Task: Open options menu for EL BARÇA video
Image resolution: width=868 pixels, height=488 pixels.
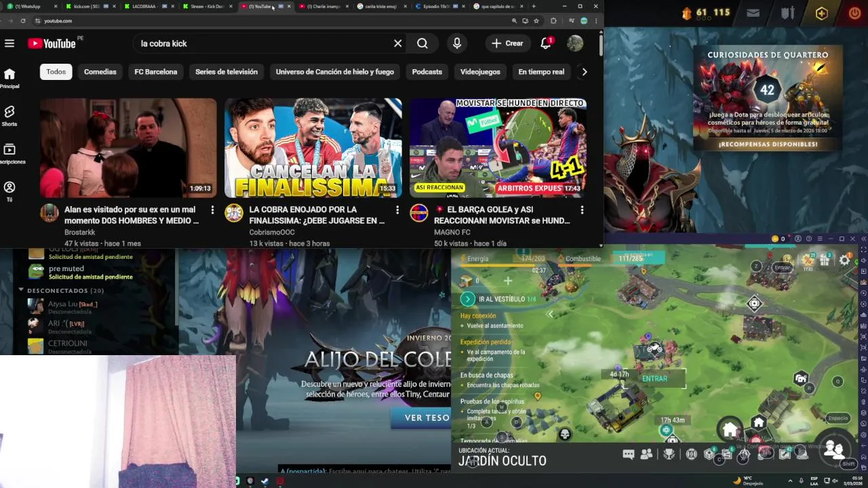Action: coord(582,210)
